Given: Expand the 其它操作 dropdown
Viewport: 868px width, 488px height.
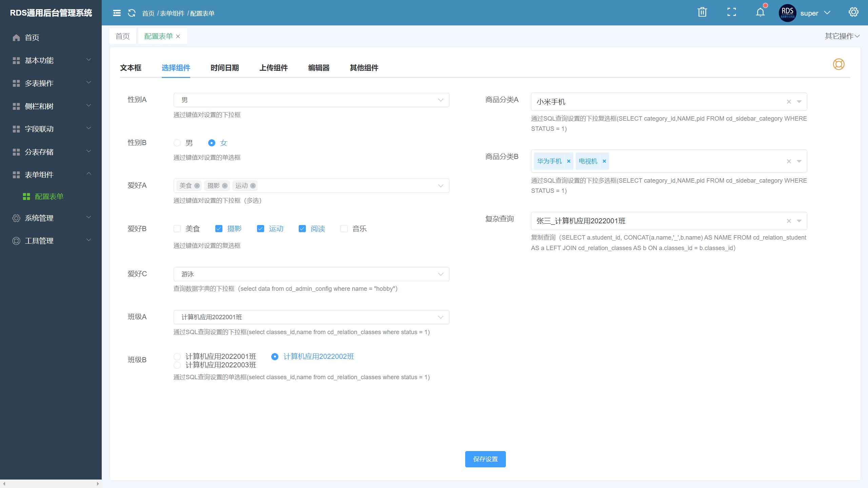Looking at the screenshot, I should click(x=842, y=36).
